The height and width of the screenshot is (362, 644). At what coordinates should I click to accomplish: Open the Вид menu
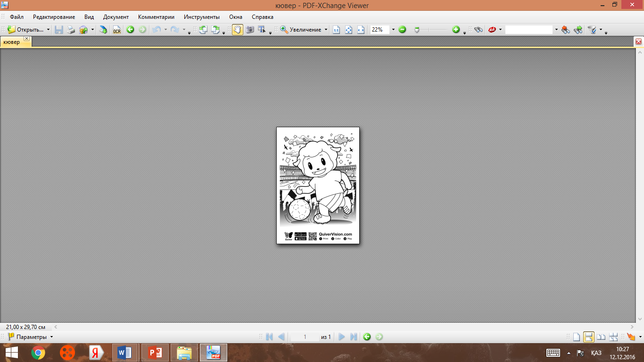pyautogui.click(x=89, y=17)
